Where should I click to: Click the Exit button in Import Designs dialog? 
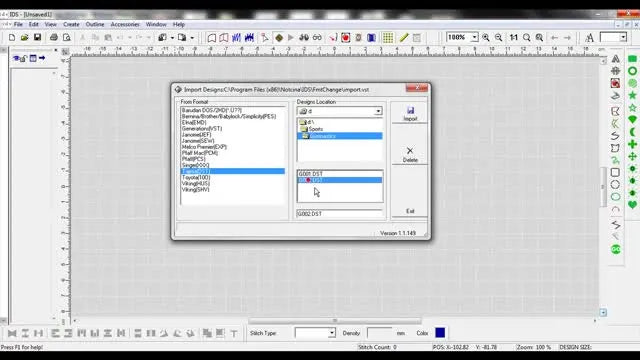410,211
